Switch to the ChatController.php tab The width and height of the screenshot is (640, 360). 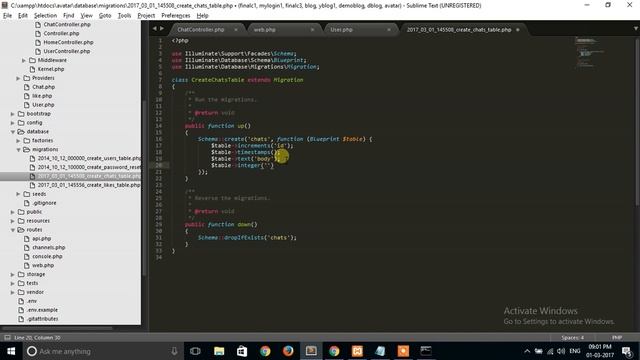click(x=200, y=29)
